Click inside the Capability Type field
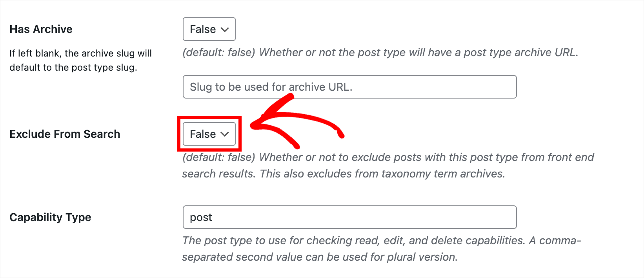Viewport: 644px width, 278px height. (x=349, y=217)
